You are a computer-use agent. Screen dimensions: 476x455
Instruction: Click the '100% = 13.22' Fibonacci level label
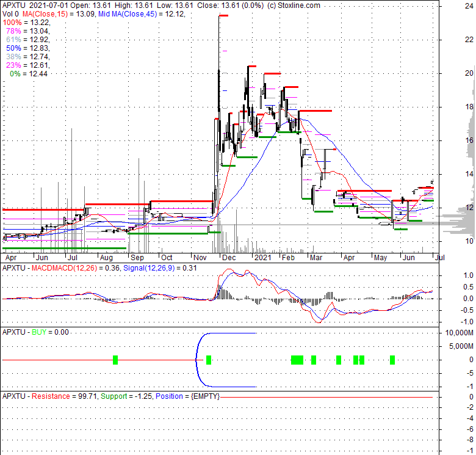point(26,23)
